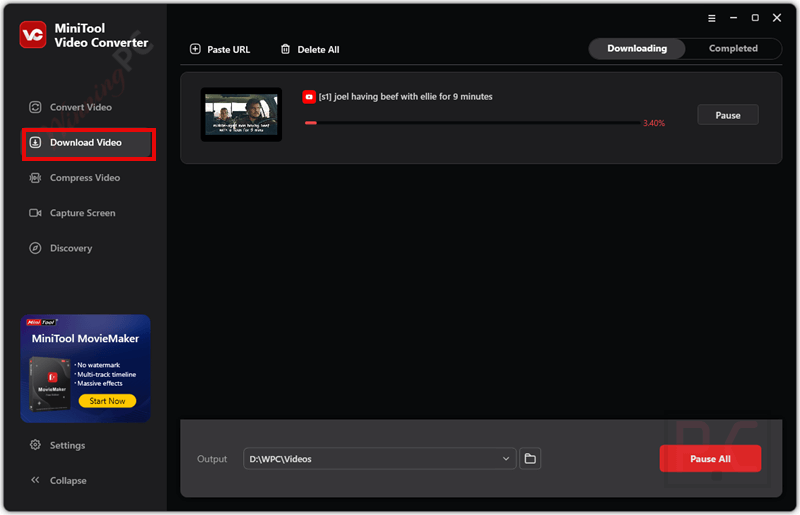Minimize the application window
The height and width of the screenshot is (515, 800).
coord(733,18)
